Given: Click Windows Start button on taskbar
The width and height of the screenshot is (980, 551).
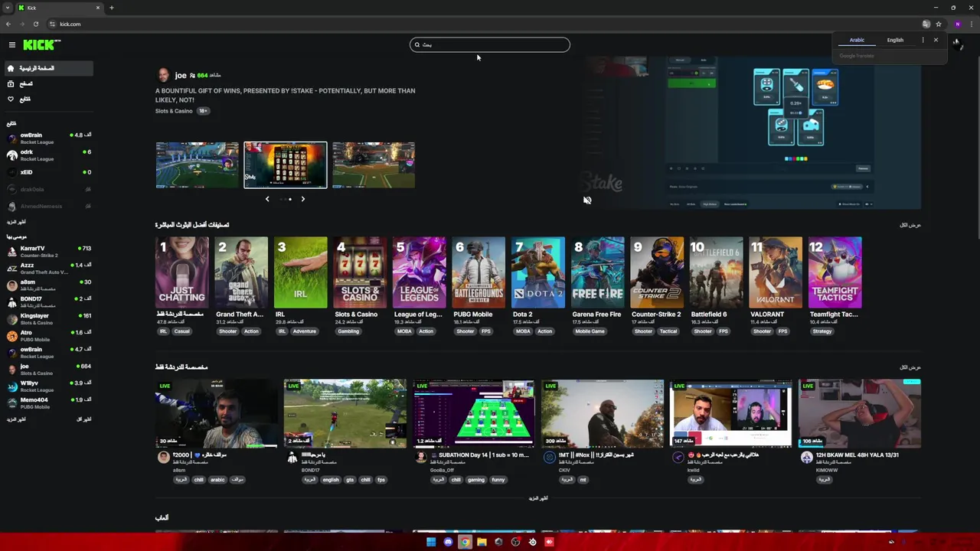Looking at the screenshot, I should click(x=431, y=542).
